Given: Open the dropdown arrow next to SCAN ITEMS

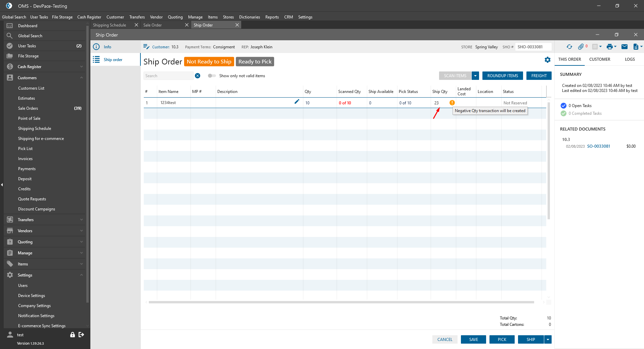Looking at the screenshot, I should point(475,76).
